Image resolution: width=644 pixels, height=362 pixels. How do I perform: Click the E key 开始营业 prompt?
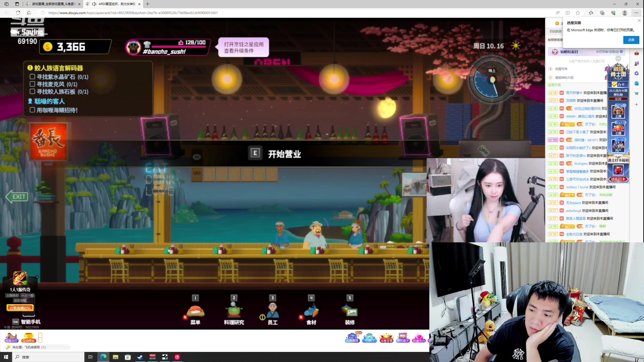(274, 154)
